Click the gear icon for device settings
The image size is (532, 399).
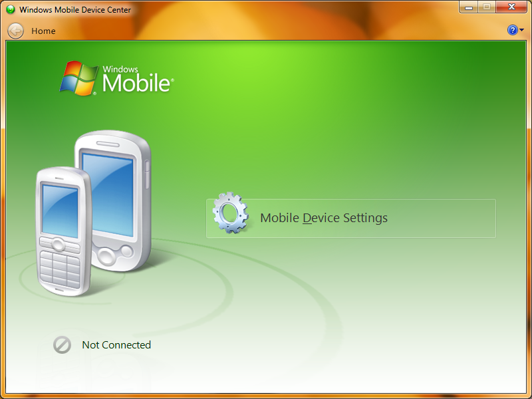point(231,213)
